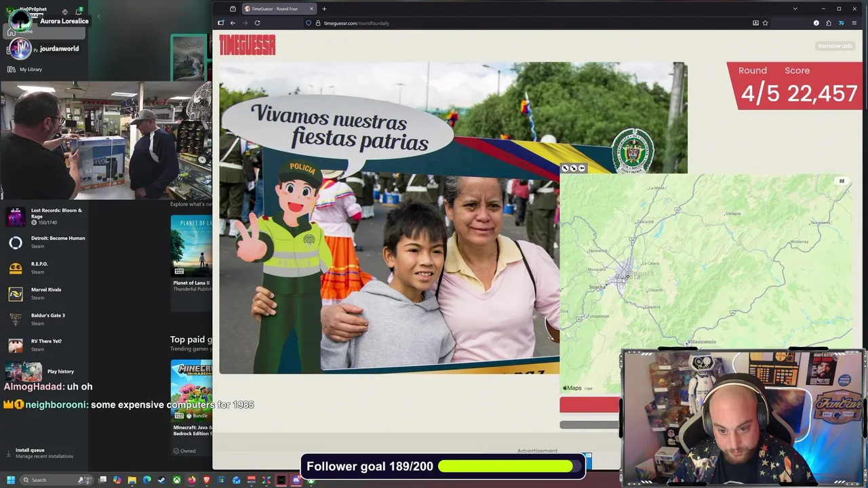Image resolution: width=868 pixels, height=488 pixels.
Task: Open File Explorer from the taskbar
Action: click(132, 480)
